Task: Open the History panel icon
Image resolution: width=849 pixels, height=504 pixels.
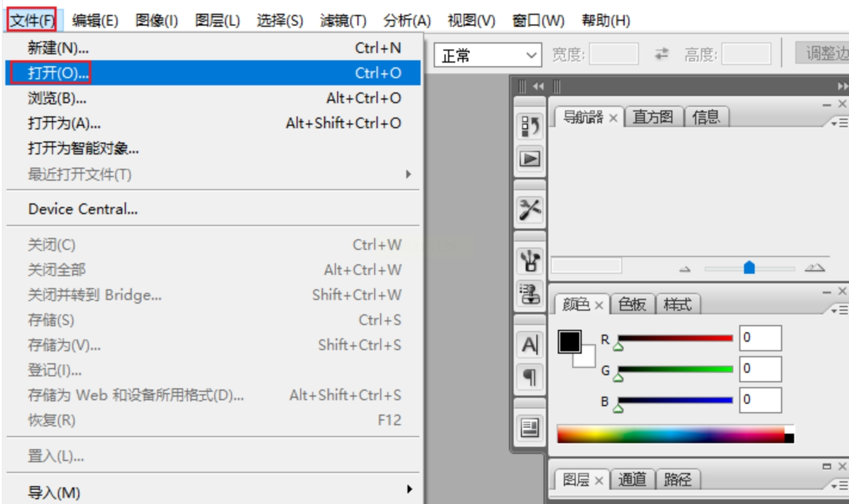Action: tap(530, 126)
